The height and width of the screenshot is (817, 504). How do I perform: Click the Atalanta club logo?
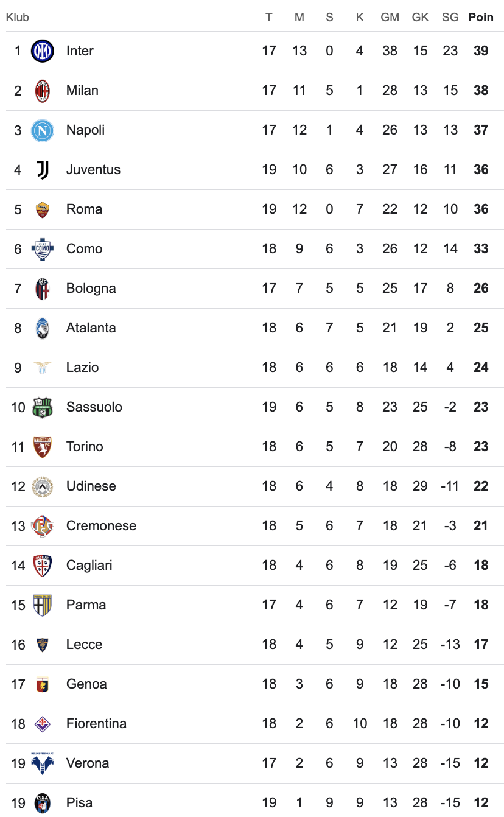(43, 328)
